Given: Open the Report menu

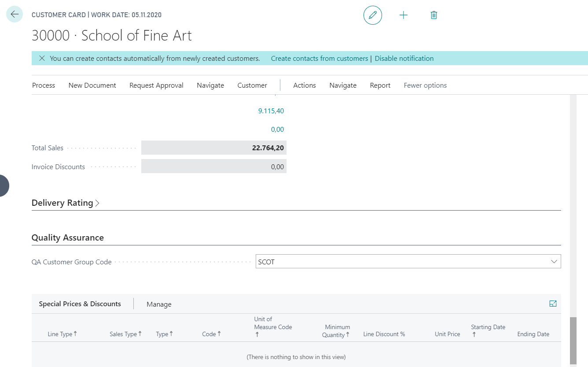Looking at the screenshot, I should pos(380,85).
